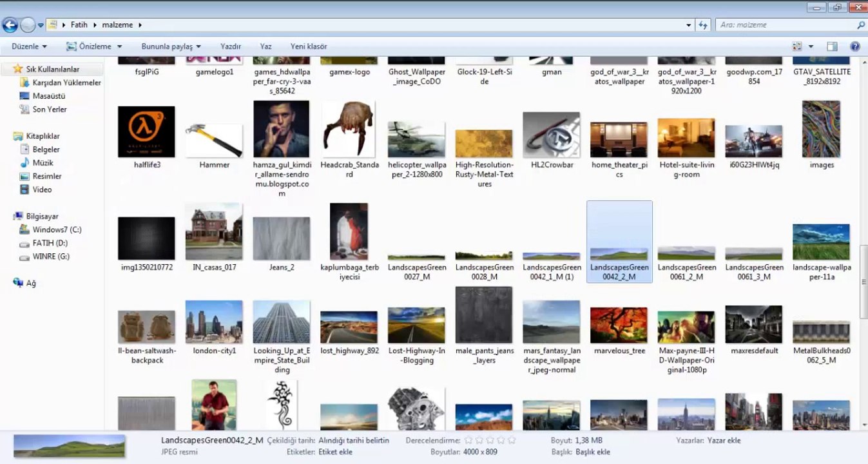Screen dimensions: 868x464
Task: Set rating using the third star
Action: point(490,441)
